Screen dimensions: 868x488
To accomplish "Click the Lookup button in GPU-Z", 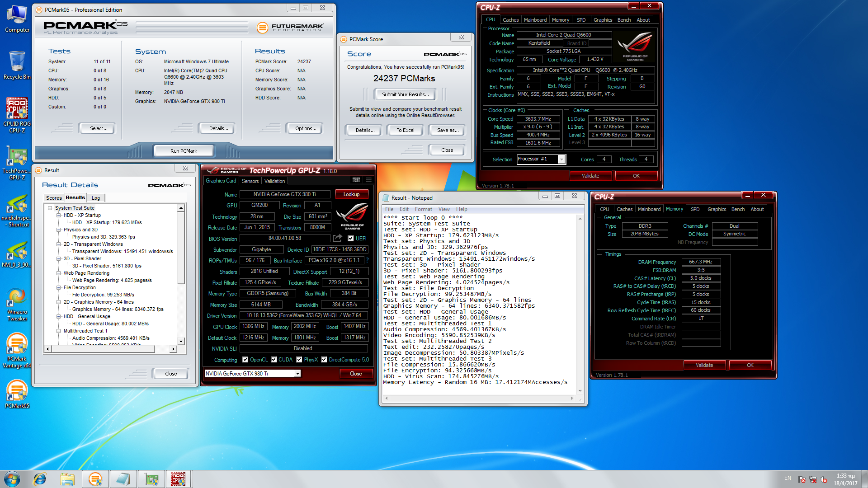I will pos(351,194).
